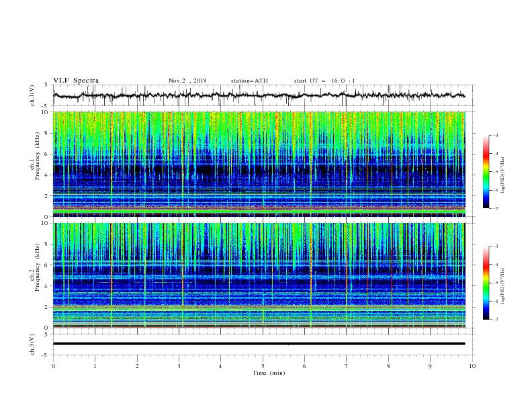Click the ch.1(V) waveform axis label
The width and height of the screenshot is (532, 411).
point(32,95)
